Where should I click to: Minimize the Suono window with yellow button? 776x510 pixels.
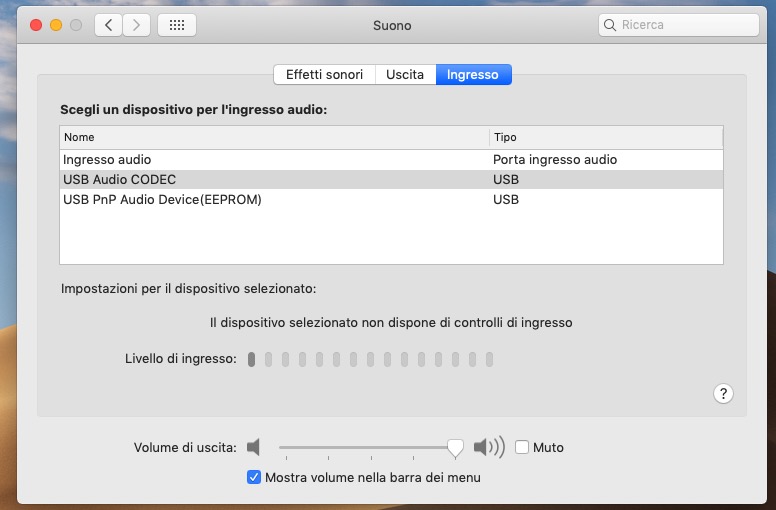pyautogui.click(x=56, y=25)
